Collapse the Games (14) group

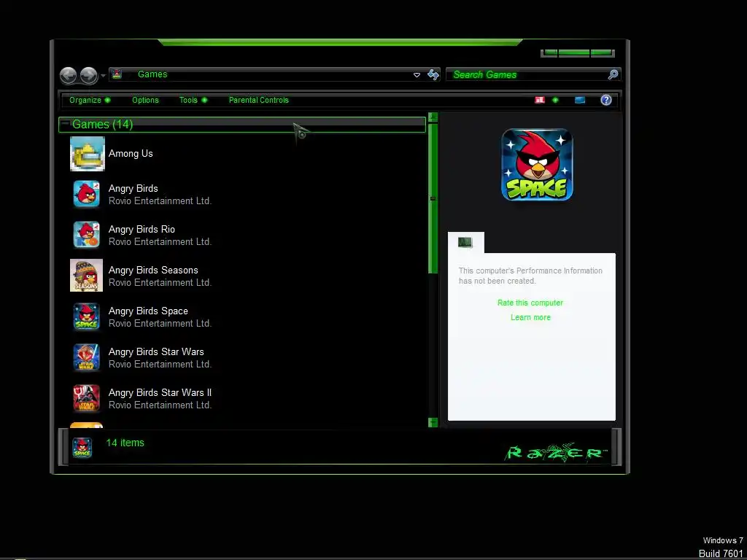pos(65,123)
